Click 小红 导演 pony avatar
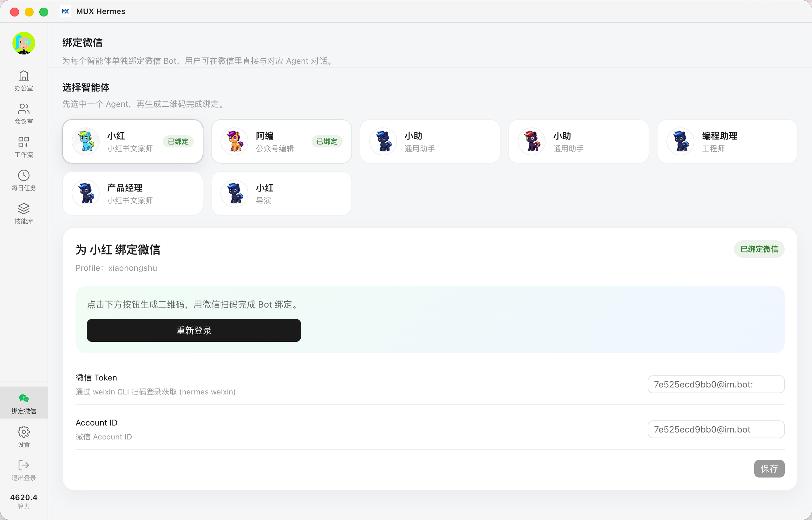Screen dimensions: 812x520 tap(234, 193)
